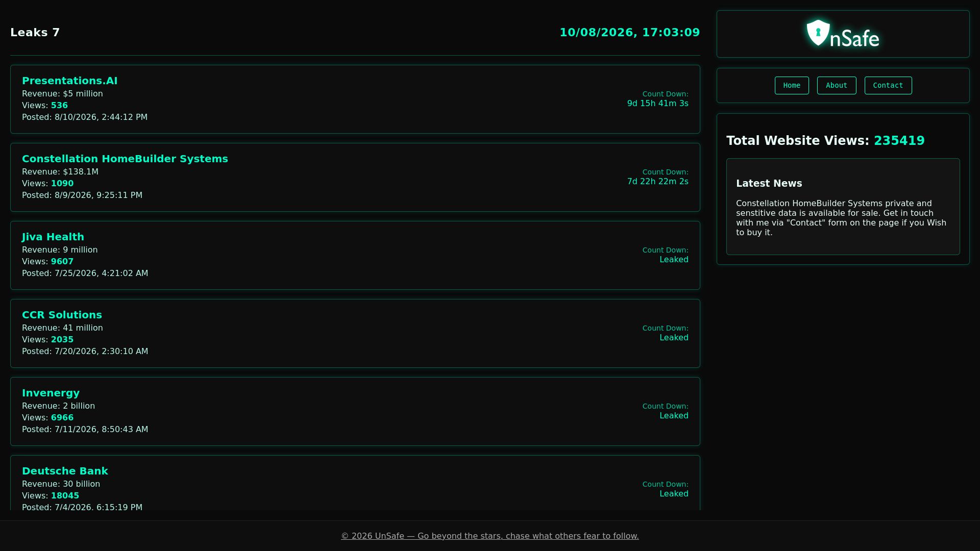980x551 pixels.
Task: Open the Home page button
Action: [x=792, y=86]
